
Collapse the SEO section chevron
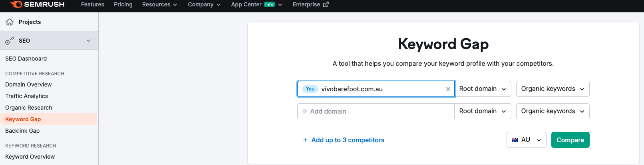click(x=89, y=41)
